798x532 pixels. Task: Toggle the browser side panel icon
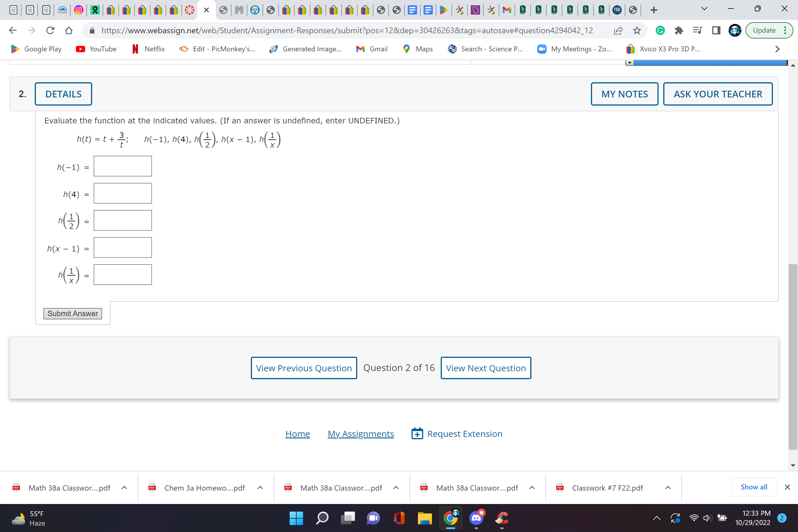[x=716, y=31]
